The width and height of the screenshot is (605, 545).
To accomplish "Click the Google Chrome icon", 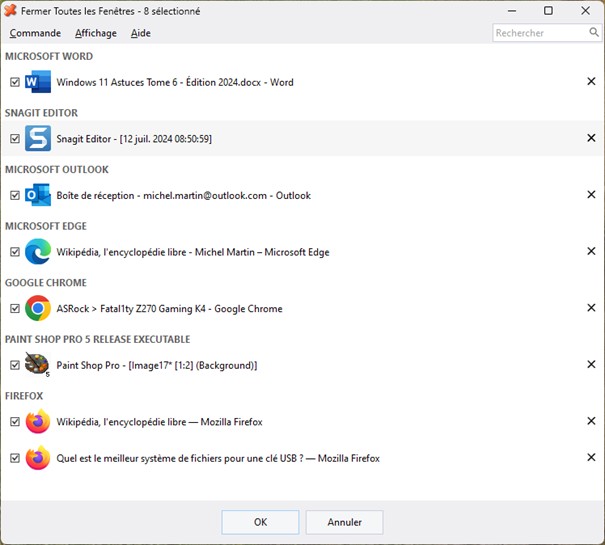I will [38, 309].
